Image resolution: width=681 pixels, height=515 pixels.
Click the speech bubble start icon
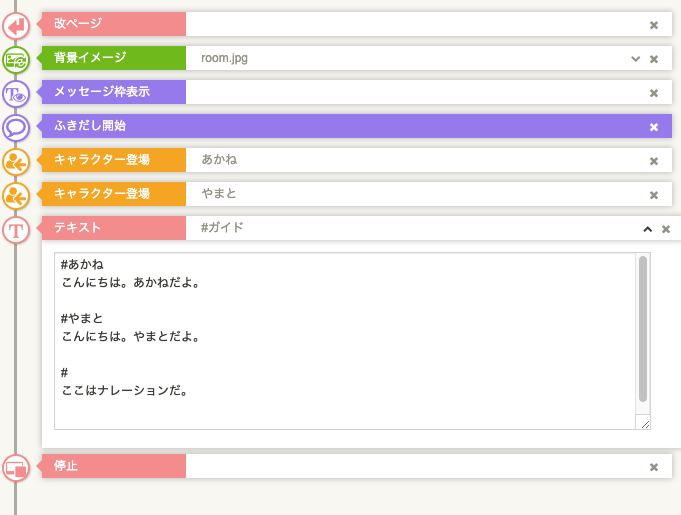(x=16, y=127)
